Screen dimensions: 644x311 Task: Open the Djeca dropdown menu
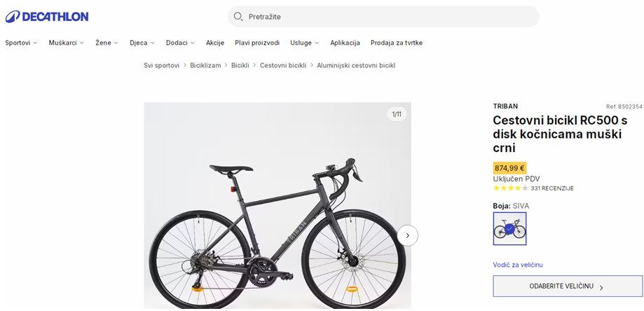(x=142, y=43)
